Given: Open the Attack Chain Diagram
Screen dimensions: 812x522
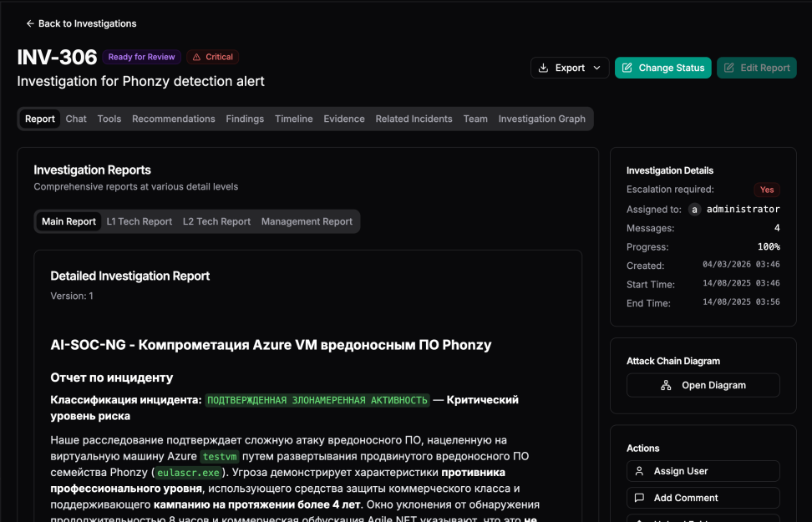Looking at the screenshot, I should click(703, 385).
